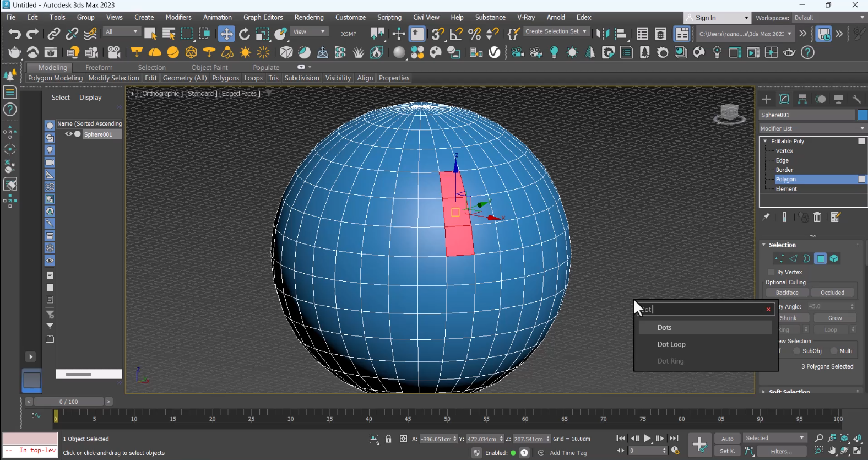Choose Dot Loop from search results
The height and width of the screenshot is (460, 868).
(x=671, y=344)
